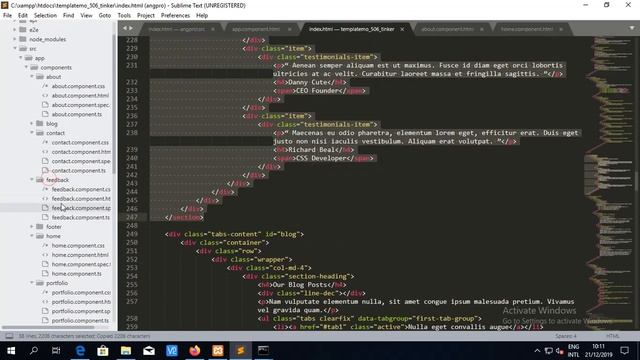Switch to index.html angpro tab
Screen dimensions: 640x360
tap(177, 29)
